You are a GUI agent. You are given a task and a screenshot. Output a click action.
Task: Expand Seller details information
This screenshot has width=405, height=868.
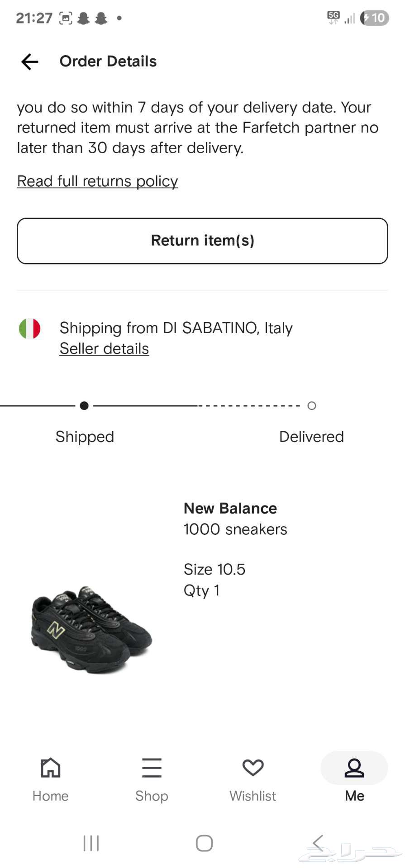(x=104, y=348)
